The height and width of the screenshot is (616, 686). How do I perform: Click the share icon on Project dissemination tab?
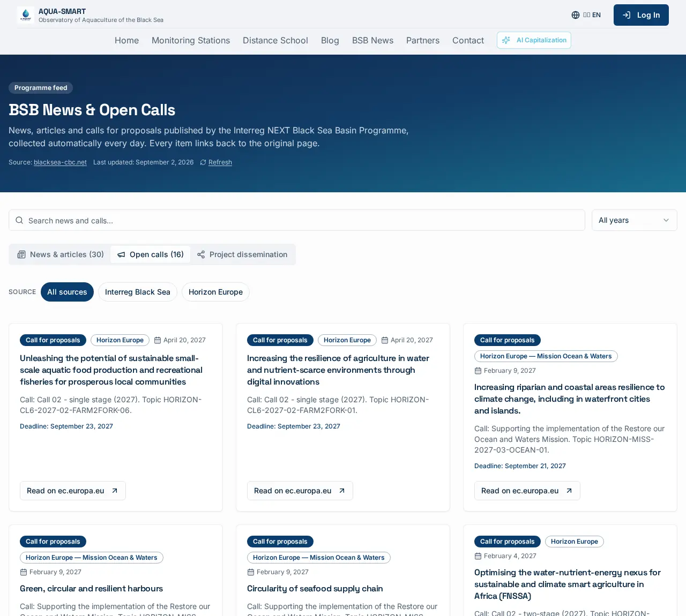[201, 254]
